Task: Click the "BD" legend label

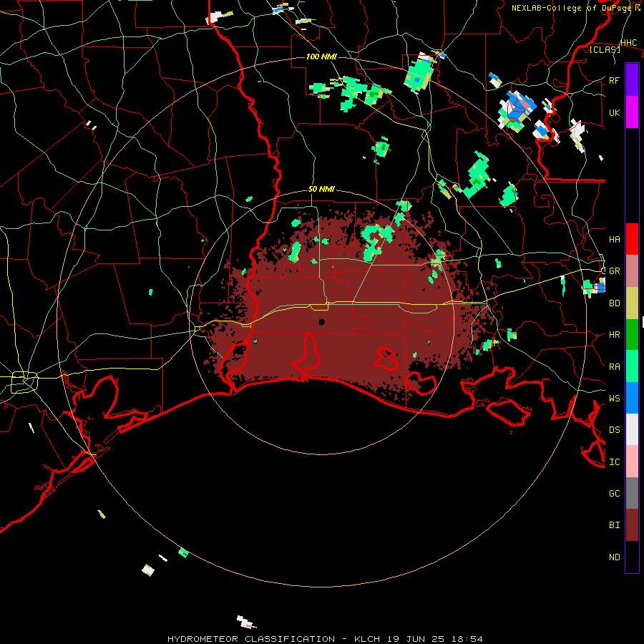Action: (614, 303)
